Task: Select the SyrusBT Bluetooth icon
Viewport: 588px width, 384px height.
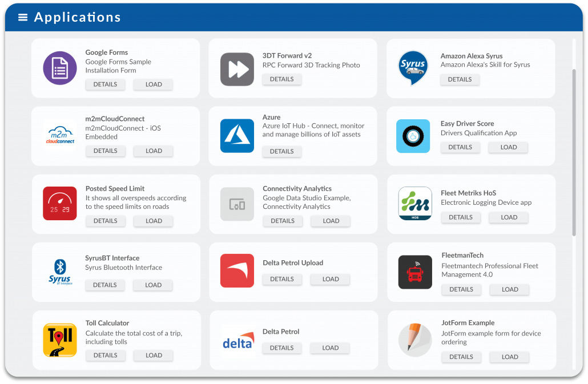Action: (59, 272)
